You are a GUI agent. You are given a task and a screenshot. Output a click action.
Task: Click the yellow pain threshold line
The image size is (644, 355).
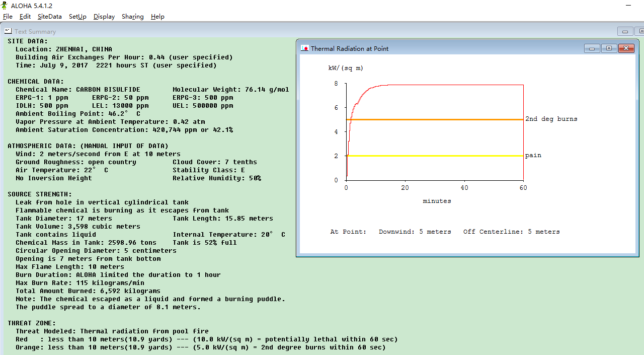pyautogui.click(x=435, y=156)
